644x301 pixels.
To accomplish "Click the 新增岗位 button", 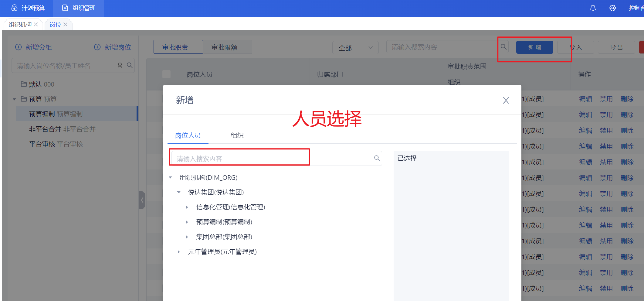I will [x=113, y=47].
